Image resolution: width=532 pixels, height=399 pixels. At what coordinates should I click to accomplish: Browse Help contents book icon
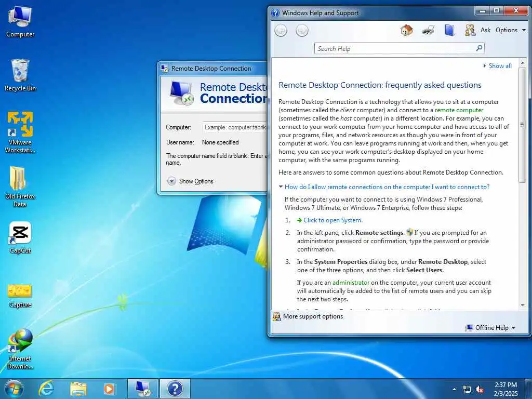tap(449, 30)
